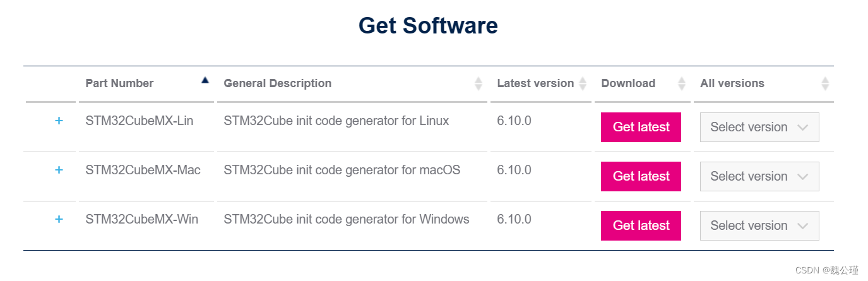
Task: Click the STM32CubeMX-Lin part number text
Action: [140, 121]
